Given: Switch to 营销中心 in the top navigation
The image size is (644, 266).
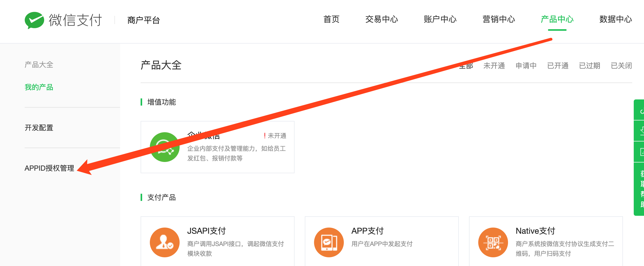Looking at the screenshot, I should pyautogui.click(x=499, y=19).
